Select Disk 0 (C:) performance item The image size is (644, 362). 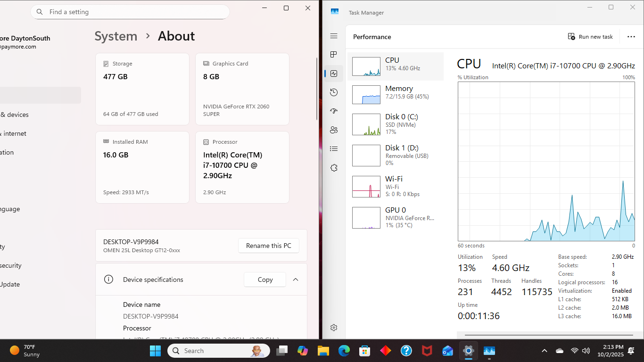coord(396,124)
